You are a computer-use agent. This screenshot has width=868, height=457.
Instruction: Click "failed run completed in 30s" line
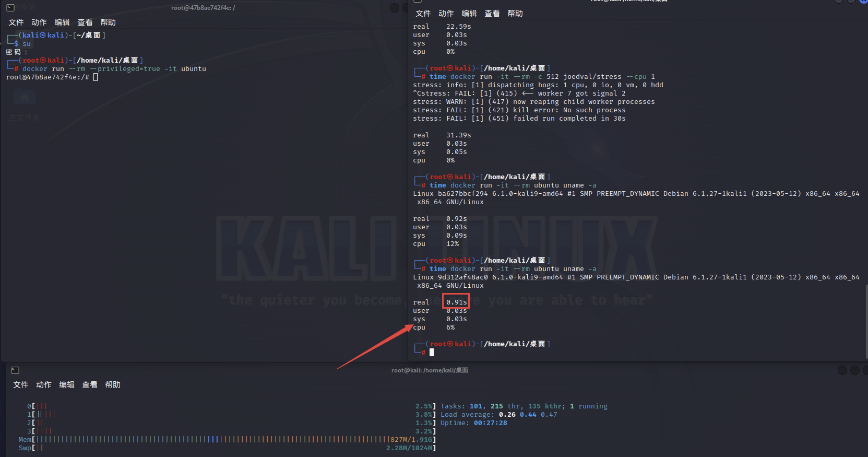pyautogui.click(x=519, y=119)
